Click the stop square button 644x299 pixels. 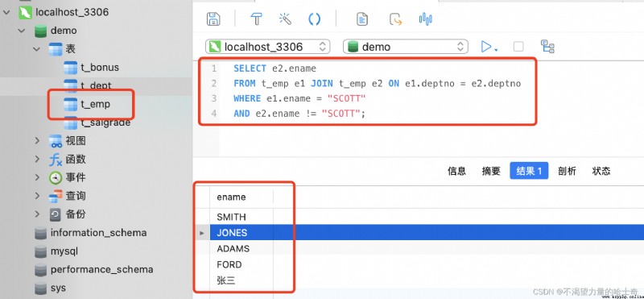(x=518, y=47)
